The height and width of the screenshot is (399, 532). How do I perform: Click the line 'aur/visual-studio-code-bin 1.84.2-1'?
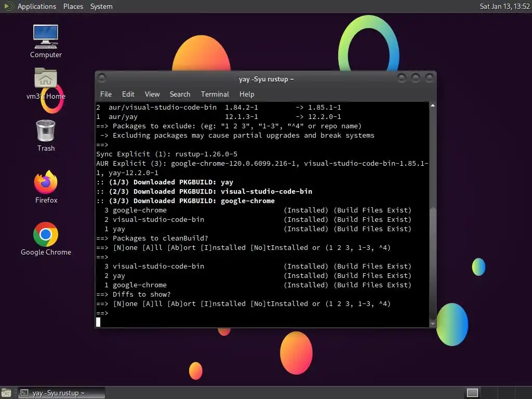coord(219,107)
